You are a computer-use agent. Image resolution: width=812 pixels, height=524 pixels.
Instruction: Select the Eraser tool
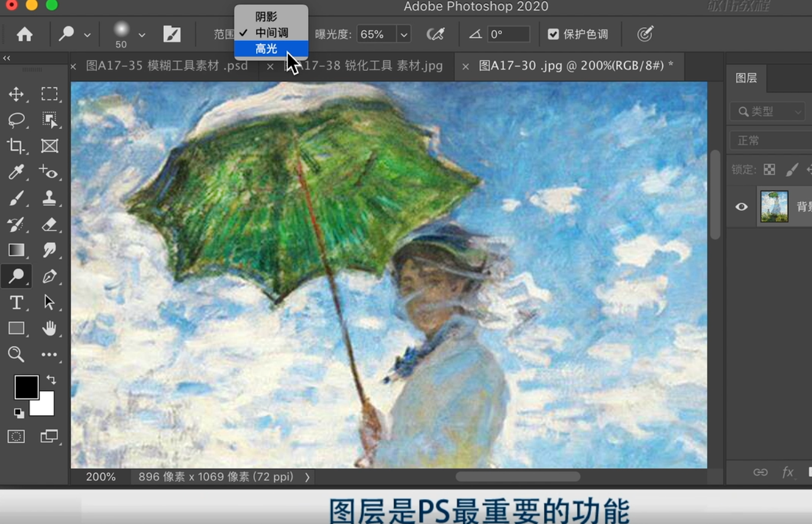(x=50, y=224)
